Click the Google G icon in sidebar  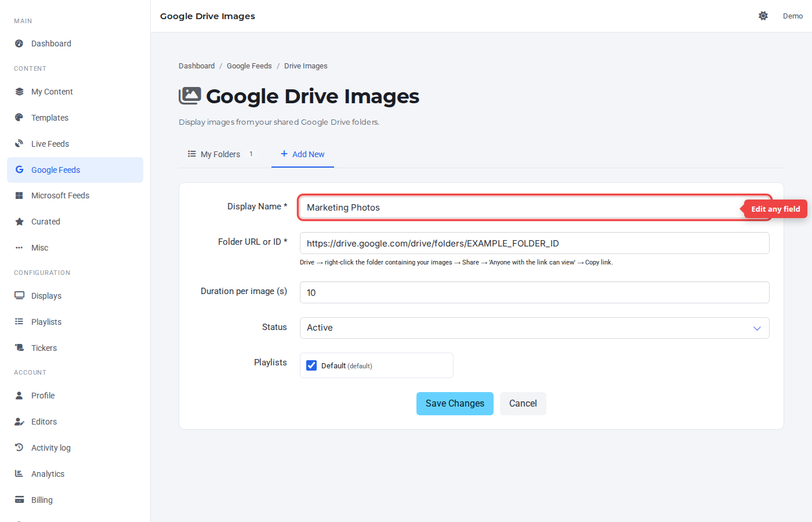point(19,170)
